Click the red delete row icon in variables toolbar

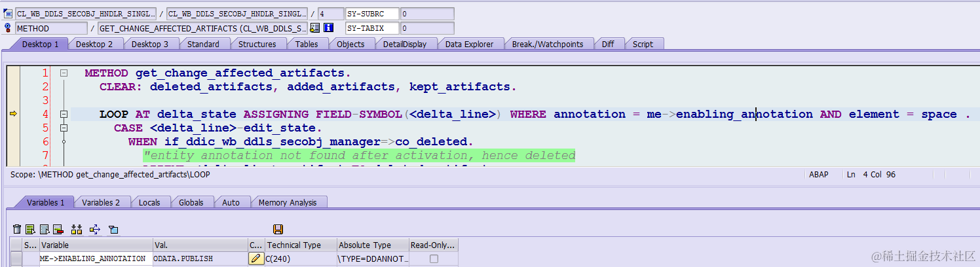tap(58, 229)
